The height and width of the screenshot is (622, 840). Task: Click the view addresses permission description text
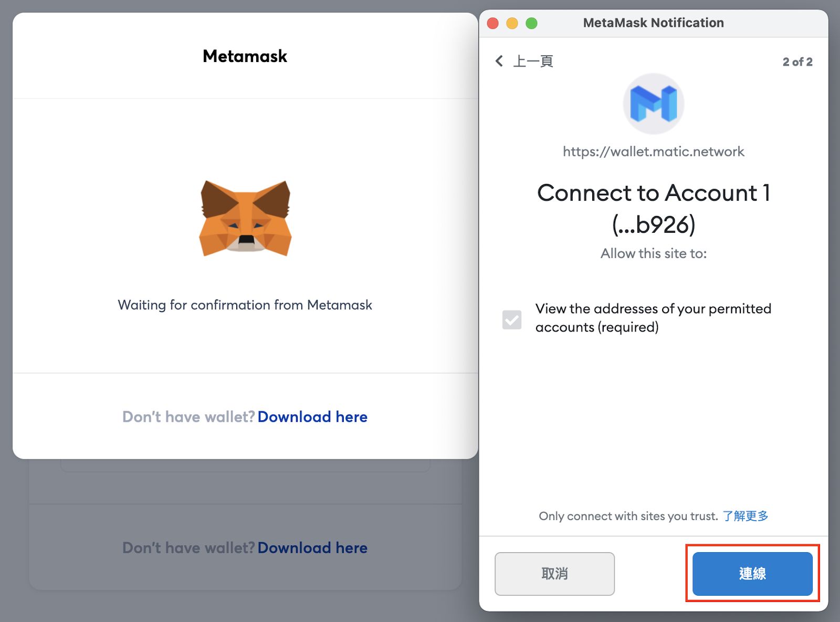(x=654, y=318)
